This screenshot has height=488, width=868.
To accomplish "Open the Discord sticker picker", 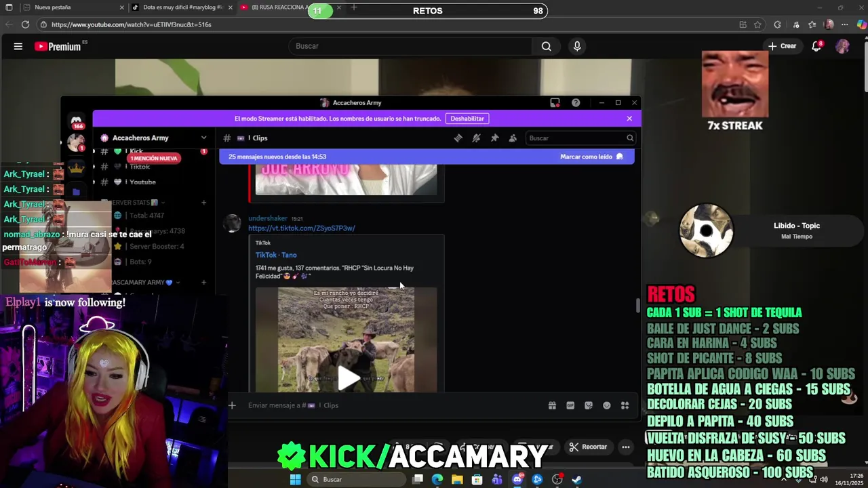I will (589, 405).
